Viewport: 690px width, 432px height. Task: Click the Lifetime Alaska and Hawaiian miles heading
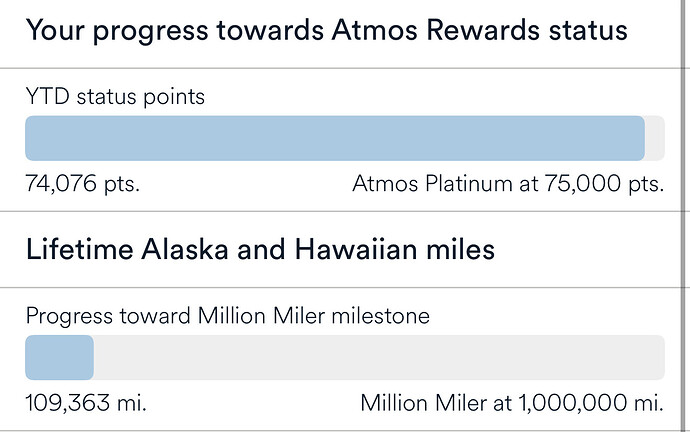tap(261, 249)
